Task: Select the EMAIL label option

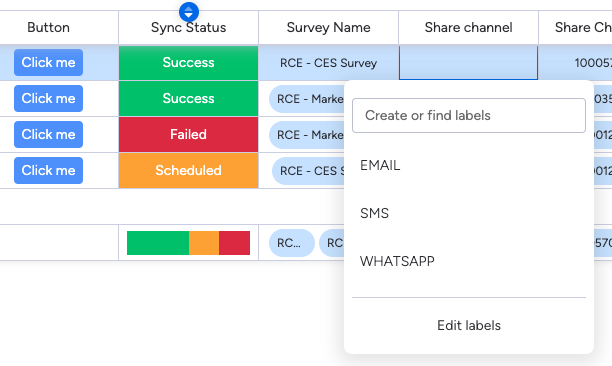Action: [x=469, y=165]
